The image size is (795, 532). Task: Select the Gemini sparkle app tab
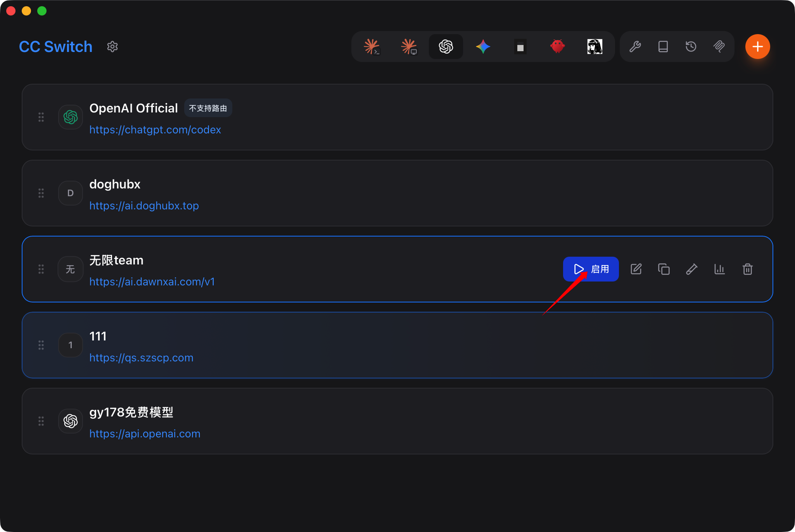tap(483, 47)
